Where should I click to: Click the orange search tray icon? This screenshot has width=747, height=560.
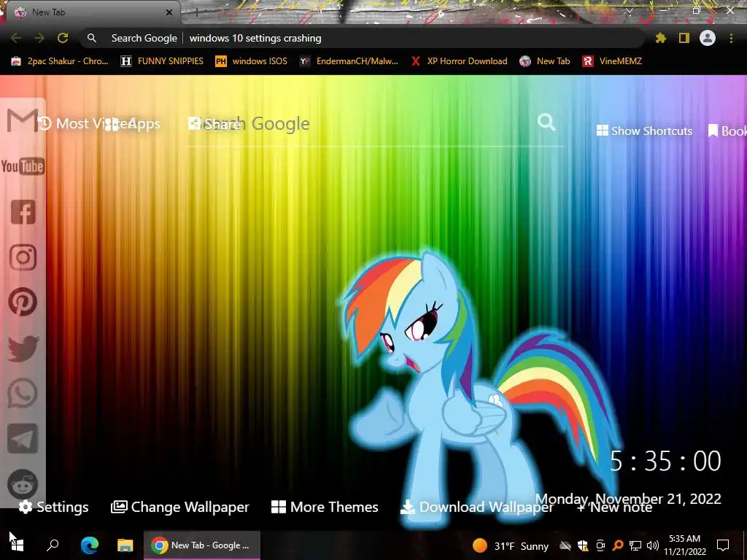tap(618, 545)
